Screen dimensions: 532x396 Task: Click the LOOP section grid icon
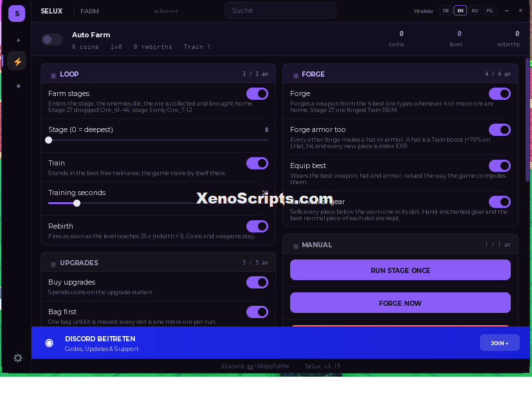[x=53, y=75]
